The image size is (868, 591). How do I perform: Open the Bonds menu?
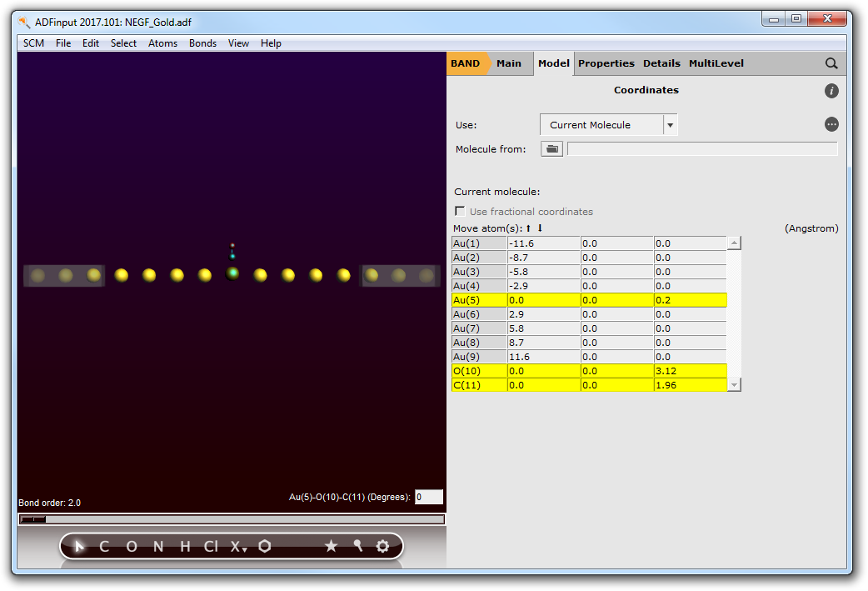point(202,43)
